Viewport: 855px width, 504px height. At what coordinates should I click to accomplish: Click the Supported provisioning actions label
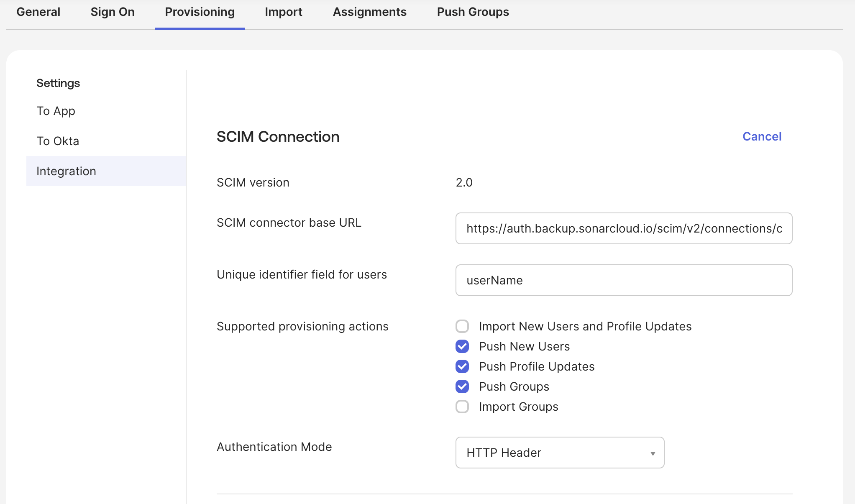[x=302, y=326]
